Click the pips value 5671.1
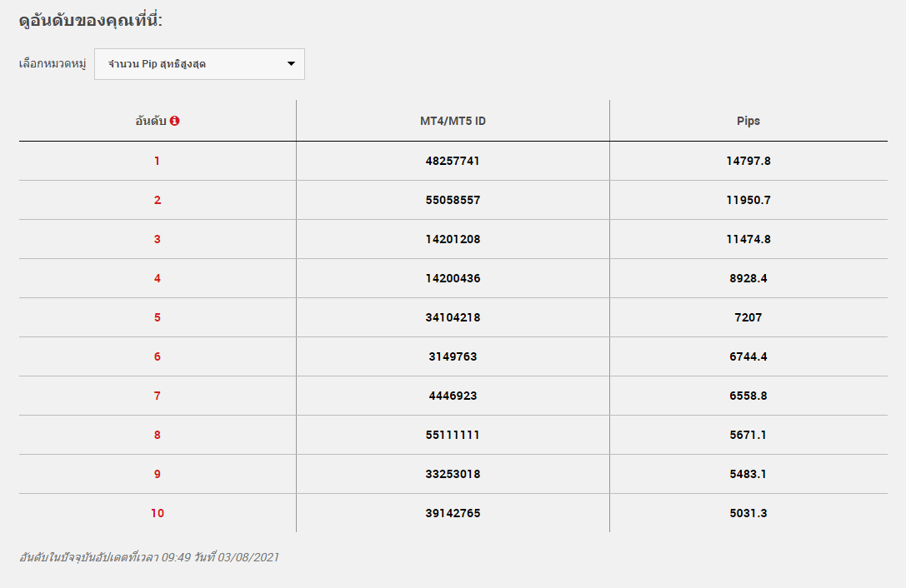906x588 pixels. point(748,435)
